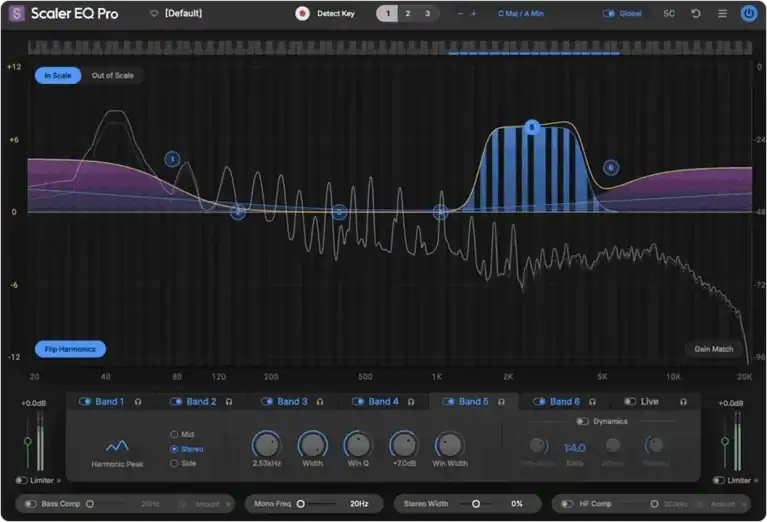
Task: Select EQ node 1 on the graph
Action: (x=172, y=159)
